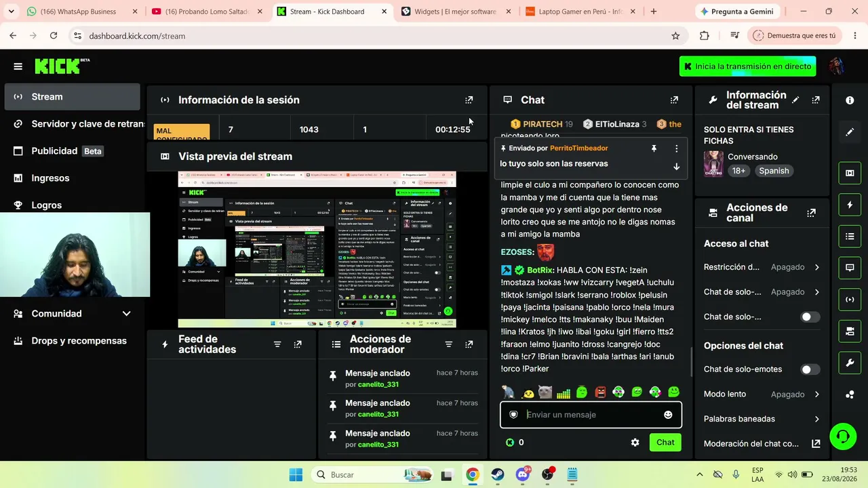Open the emoji picker in chat input

(x=668, y=415)
